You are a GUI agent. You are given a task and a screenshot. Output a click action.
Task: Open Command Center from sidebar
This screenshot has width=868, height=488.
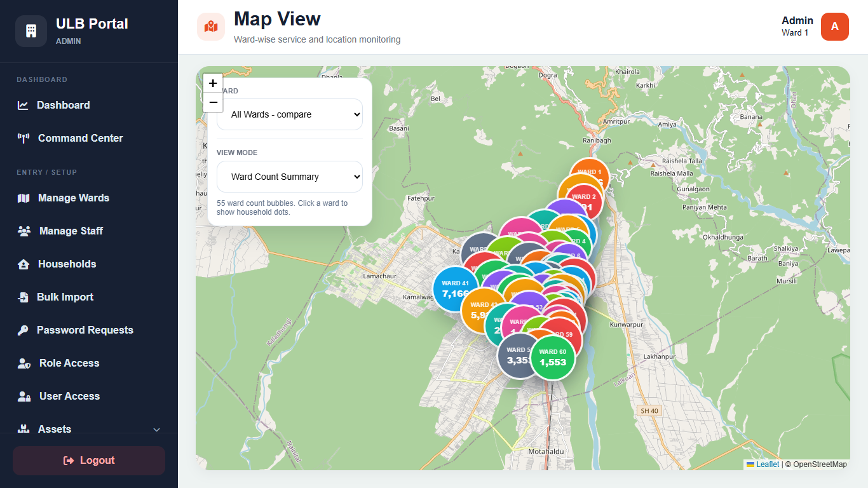89,139
